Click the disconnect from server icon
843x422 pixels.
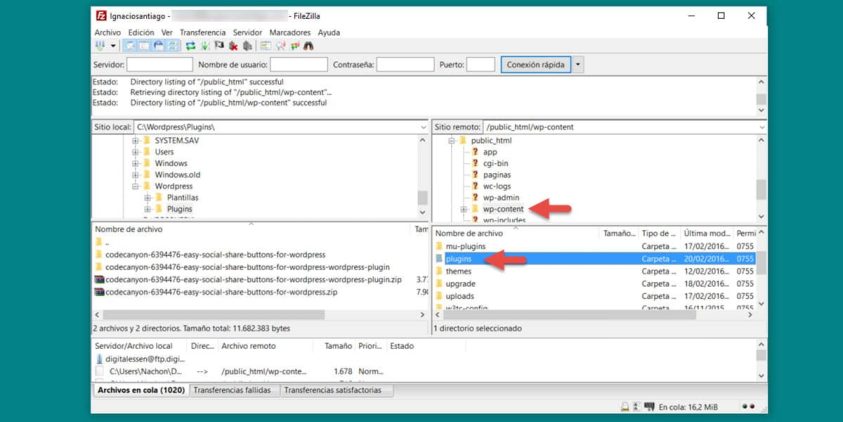233,46
